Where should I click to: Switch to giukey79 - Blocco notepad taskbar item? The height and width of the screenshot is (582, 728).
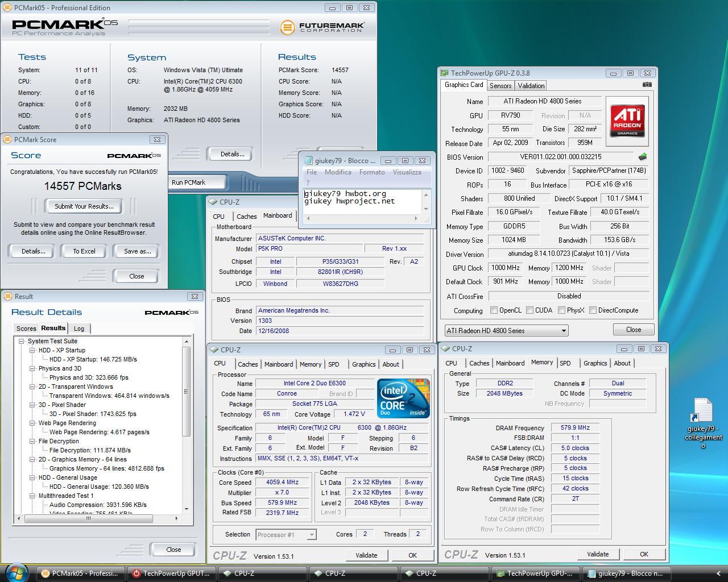point(625,573)
